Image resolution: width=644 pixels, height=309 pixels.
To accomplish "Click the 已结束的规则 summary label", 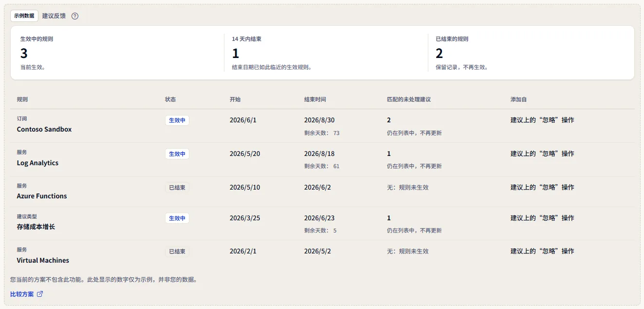I will 452,39.
